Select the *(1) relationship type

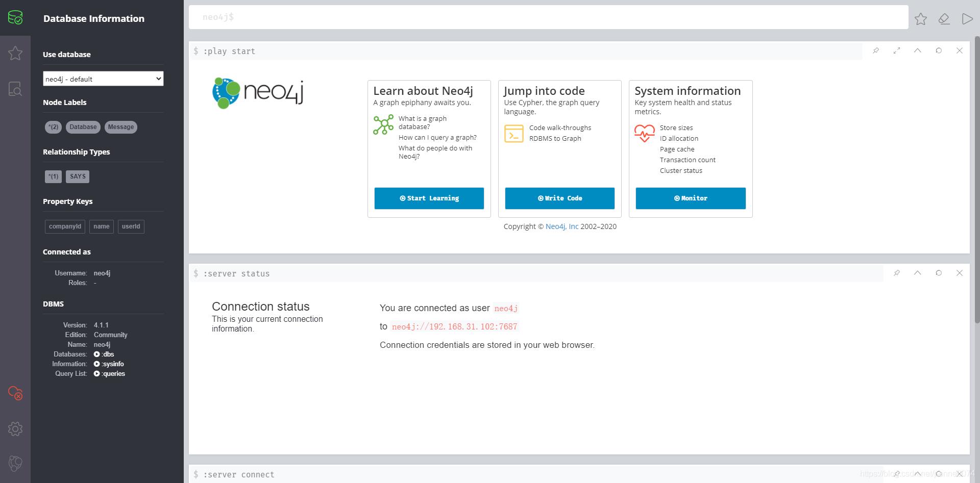click(53, 176)
